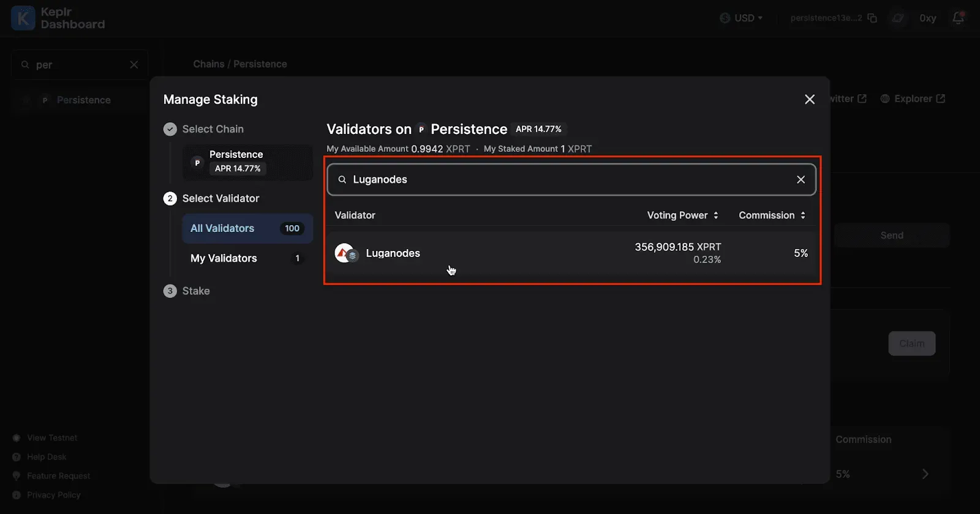Viewport: 980px width, 514px height.
Task: Switch to the All Validators tab
Action: (247, 228)
